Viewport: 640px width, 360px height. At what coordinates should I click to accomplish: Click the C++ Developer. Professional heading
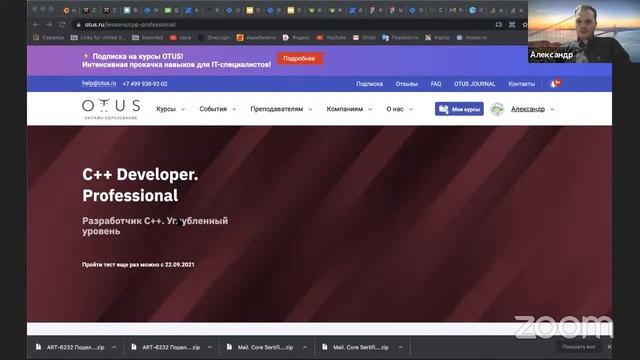coord(140,185)
